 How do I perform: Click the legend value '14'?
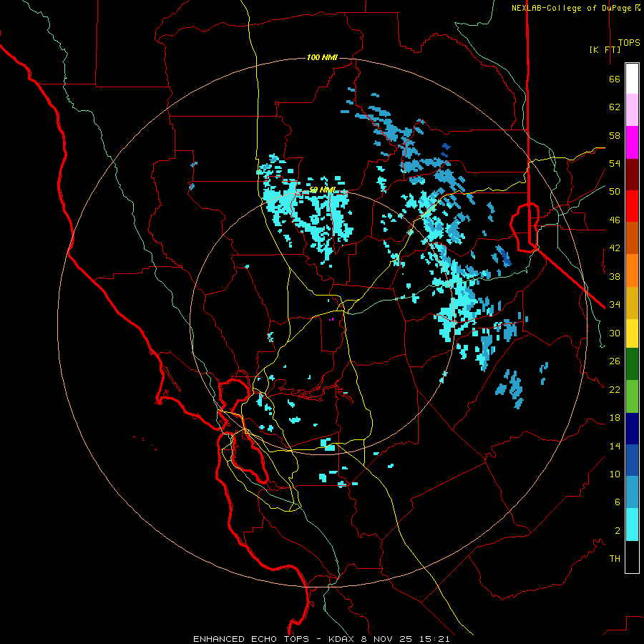tap(615, 446)
